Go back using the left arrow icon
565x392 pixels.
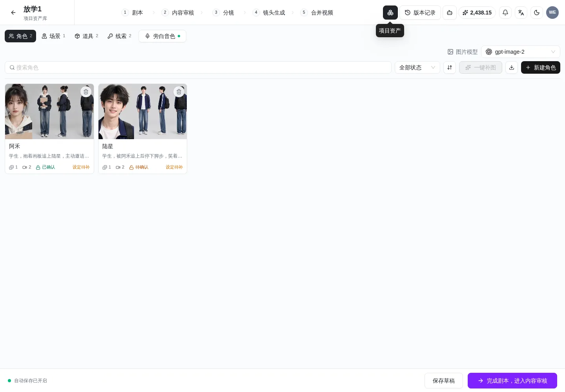pos(13,13)
